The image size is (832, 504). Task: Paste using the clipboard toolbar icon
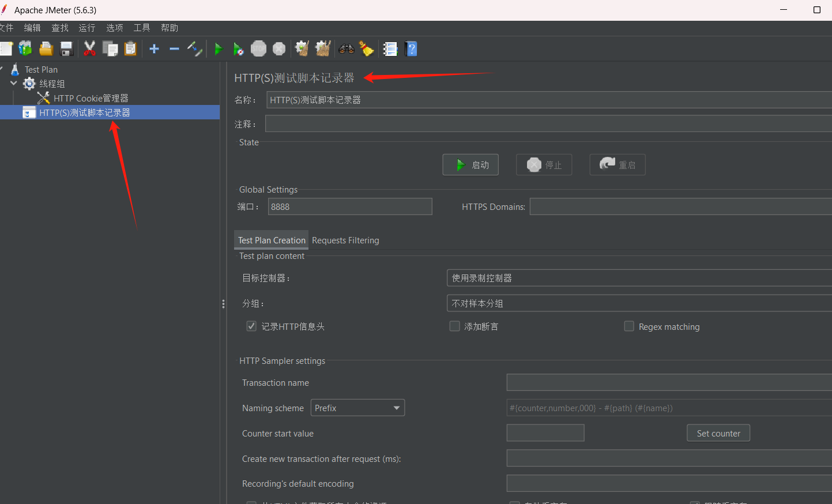pyautogui.click(x=131, y=49)
